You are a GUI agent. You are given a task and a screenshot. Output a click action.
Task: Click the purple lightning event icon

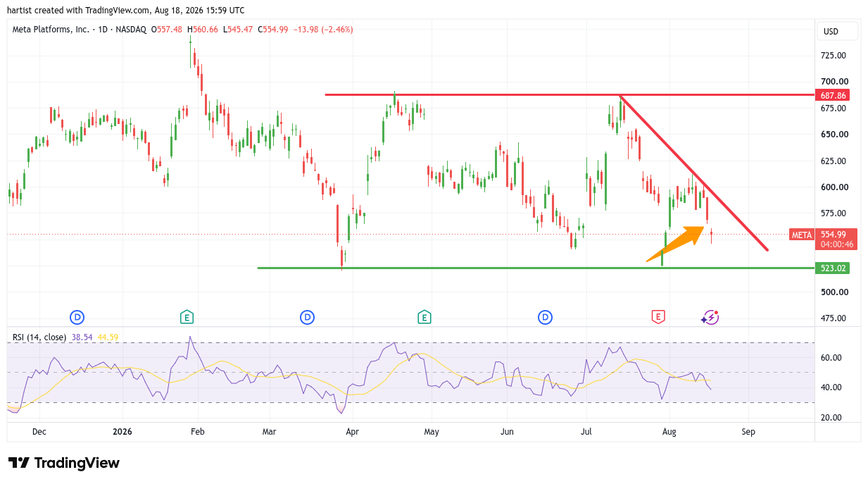[x=710, y=318]
